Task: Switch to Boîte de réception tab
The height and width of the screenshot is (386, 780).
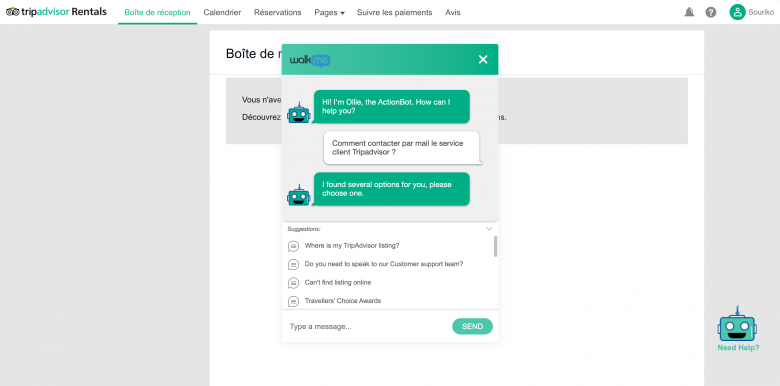Action: [x=157, y=12]
